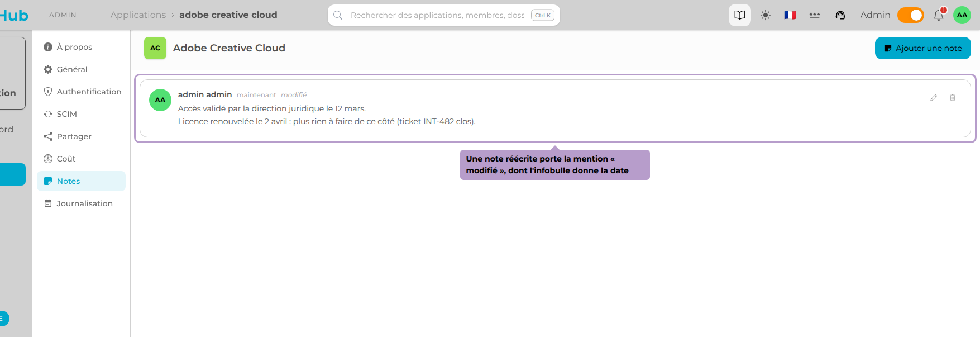This screenshot has height=337, width=980.
Task: Change language via French flag icon
Action: coord(790,15)
